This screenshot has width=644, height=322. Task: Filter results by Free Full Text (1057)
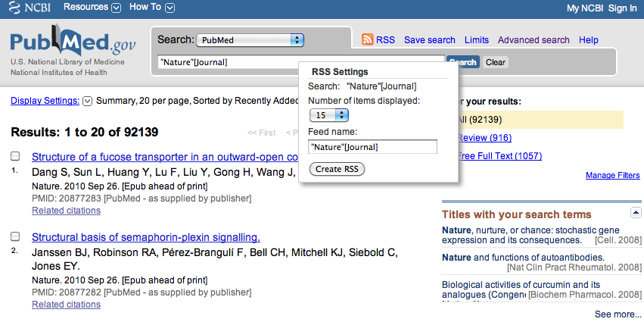[x=499, y=156]
